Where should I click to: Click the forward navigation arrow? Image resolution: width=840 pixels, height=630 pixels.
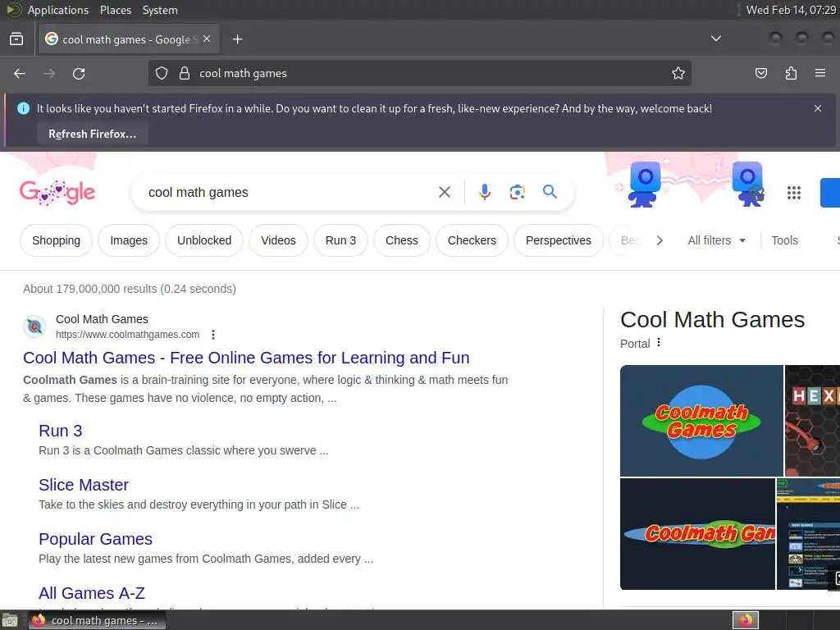pos(49,73)
